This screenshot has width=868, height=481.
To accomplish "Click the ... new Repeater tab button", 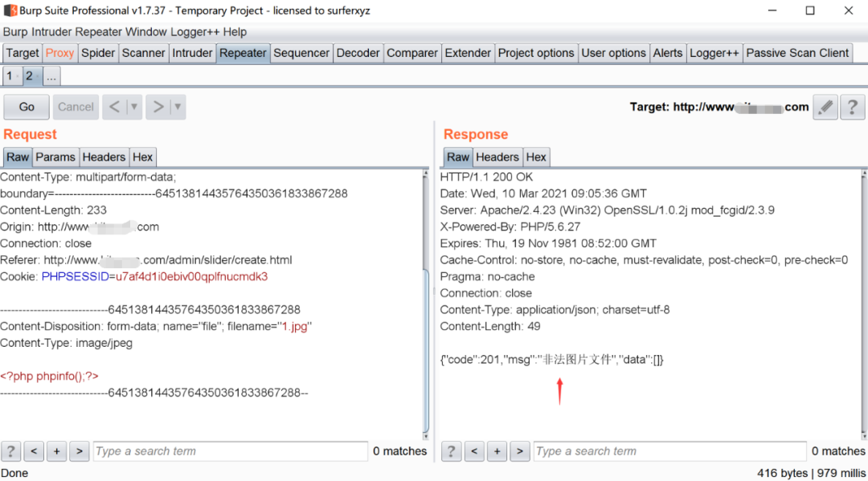I will (x=51, y=76).
